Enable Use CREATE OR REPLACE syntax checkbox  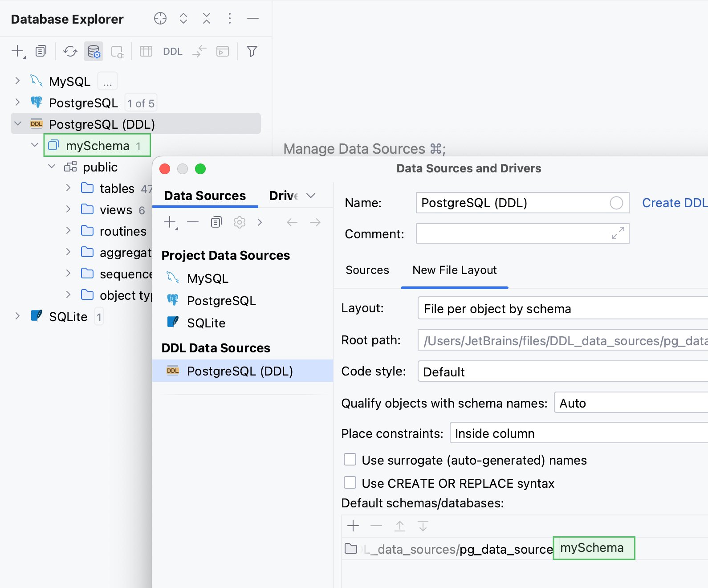tap(350, 482)
